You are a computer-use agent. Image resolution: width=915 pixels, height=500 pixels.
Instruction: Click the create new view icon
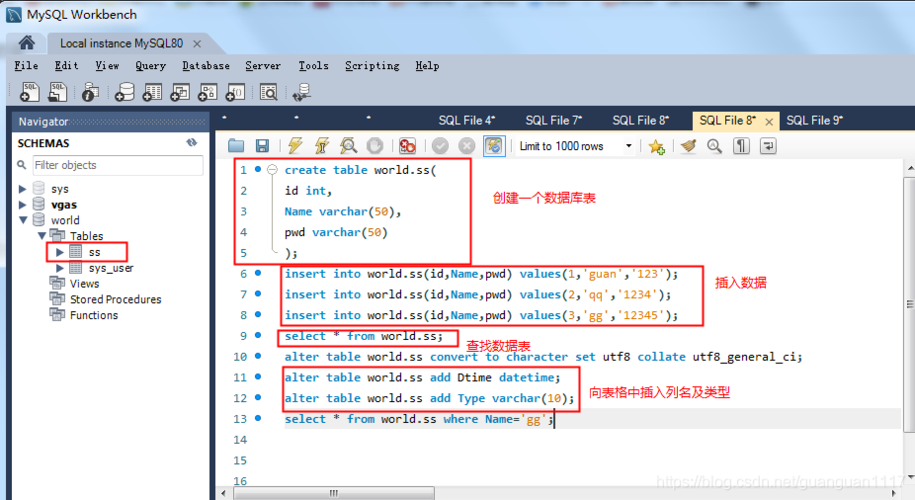180,92
